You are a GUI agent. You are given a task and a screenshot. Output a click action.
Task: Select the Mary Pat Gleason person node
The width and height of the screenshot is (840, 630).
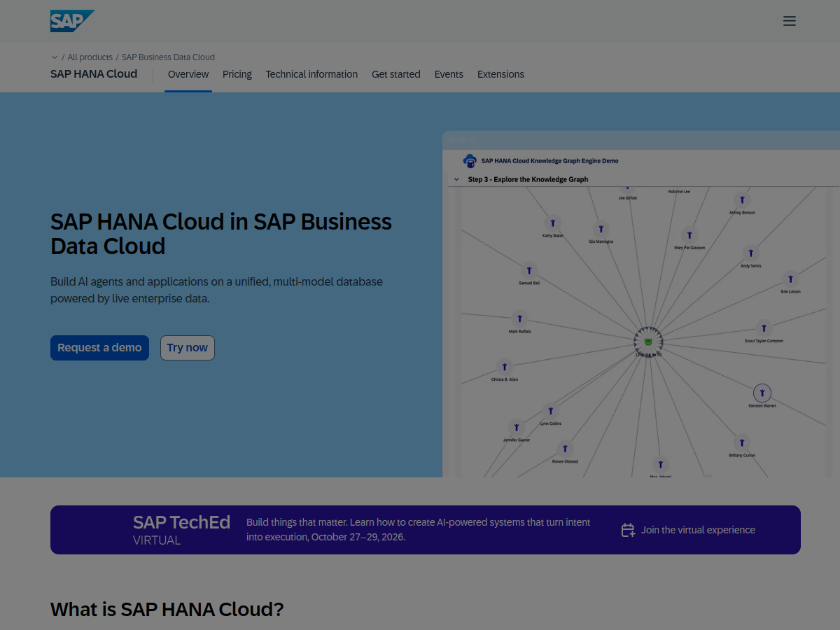[x=689, y=235]
